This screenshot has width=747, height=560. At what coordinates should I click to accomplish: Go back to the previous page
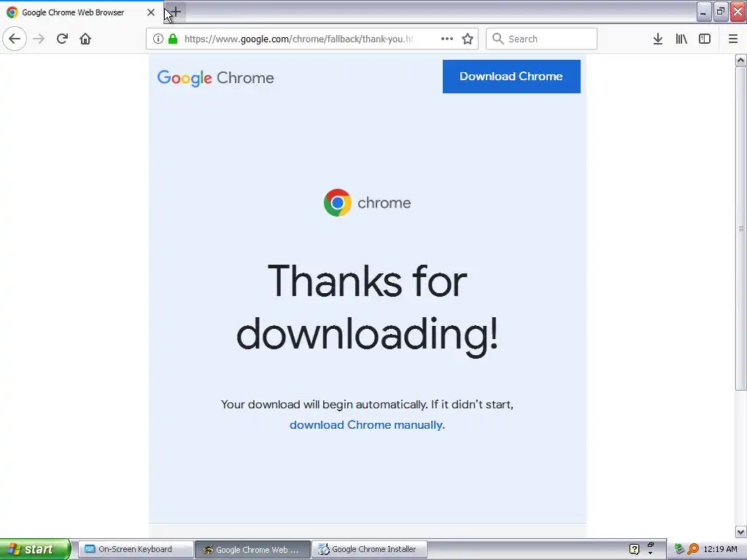tap(15, 39)
